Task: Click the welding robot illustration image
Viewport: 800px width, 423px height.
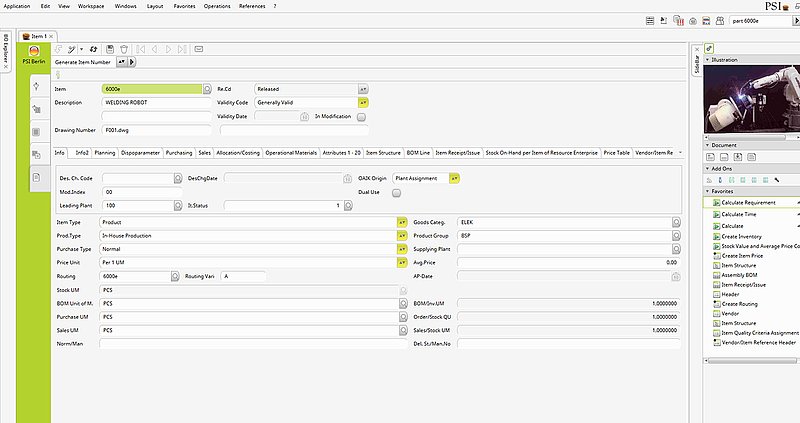Action: click(x=752, y=99)
